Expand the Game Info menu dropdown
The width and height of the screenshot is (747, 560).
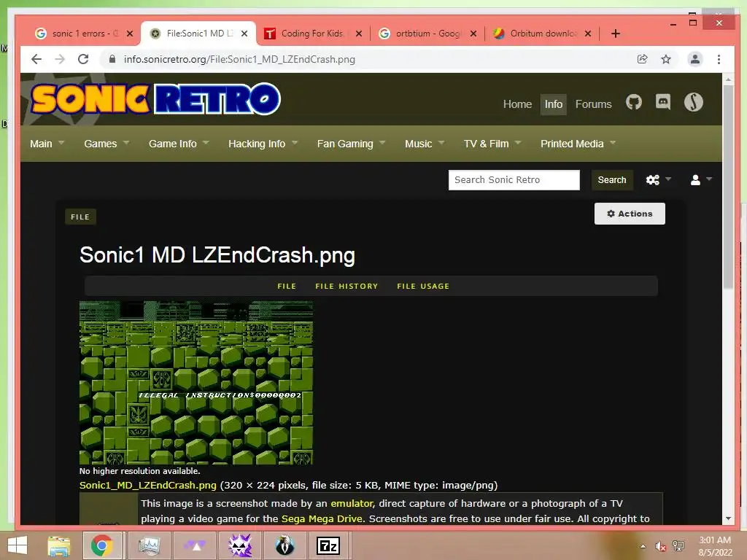coord(179,144)
